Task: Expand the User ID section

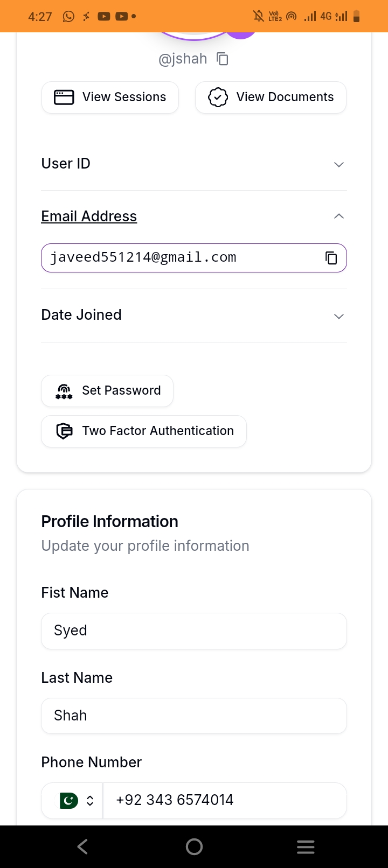Action: [338, 164]
